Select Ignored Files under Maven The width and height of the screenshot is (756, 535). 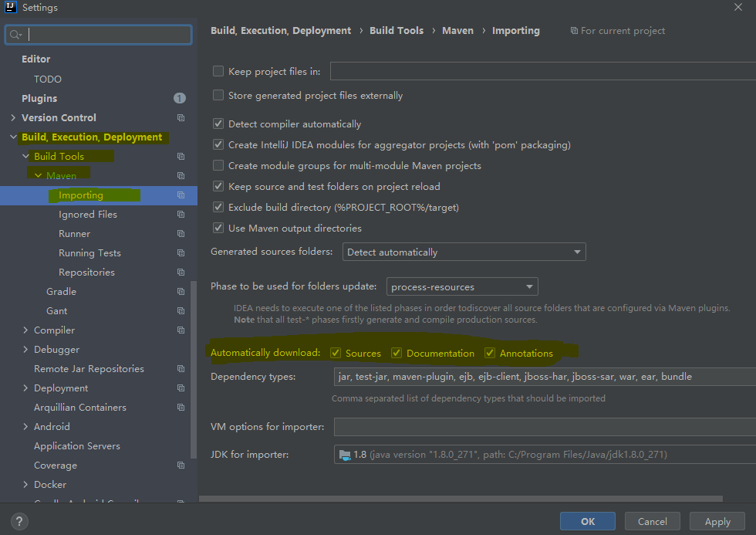88,214
